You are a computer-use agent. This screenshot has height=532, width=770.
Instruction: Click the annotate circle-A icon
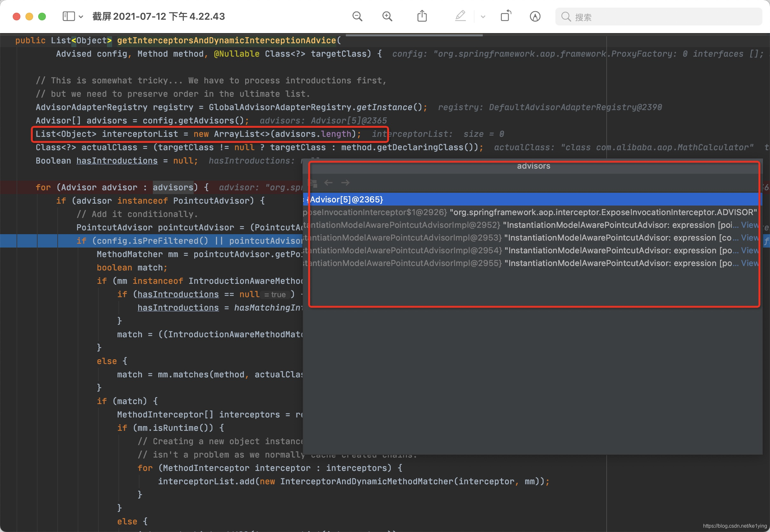(x=535, y=16)
